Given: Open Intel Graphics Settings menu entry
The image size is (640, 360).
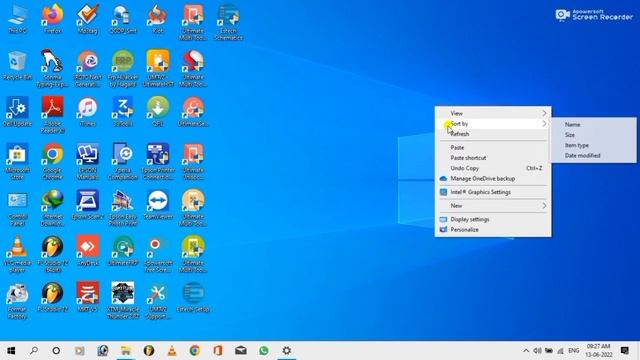Looking at the screenshot, I should point(493,192).
